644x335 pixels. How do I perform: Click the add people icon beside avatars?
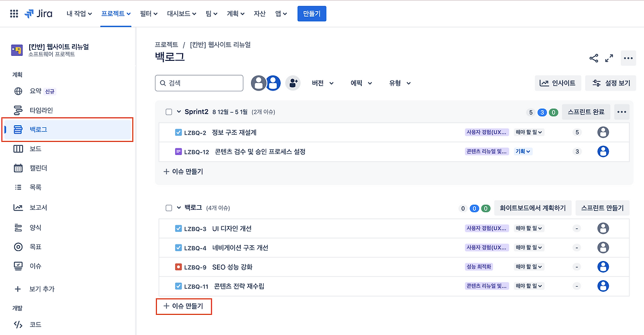coord(293,82)
